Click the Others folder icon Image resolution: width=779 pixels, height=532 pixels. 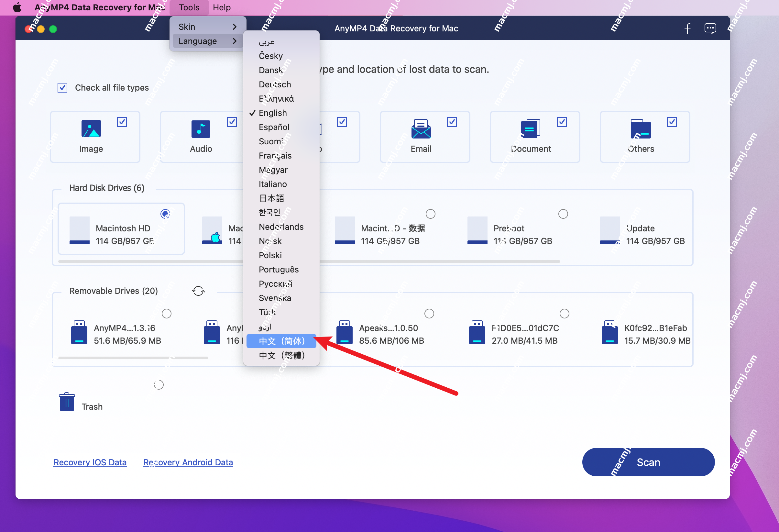(x=641, y=129)
